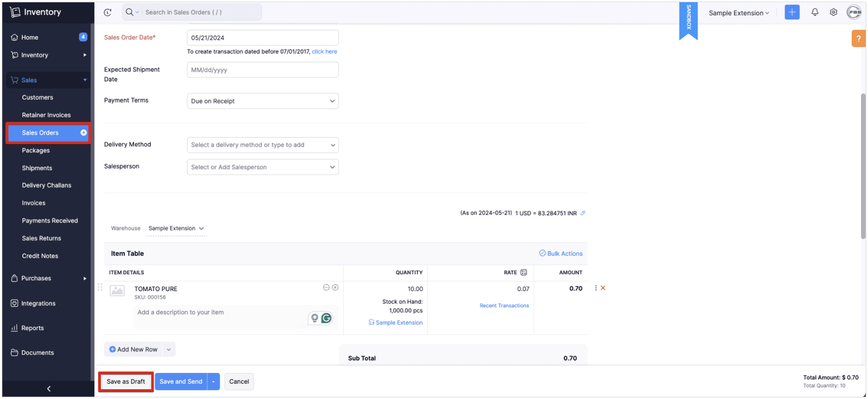Viewport: 868px width, 399px height.
Task: Click the search magnifier icon
Action: [x=129, y=12]
